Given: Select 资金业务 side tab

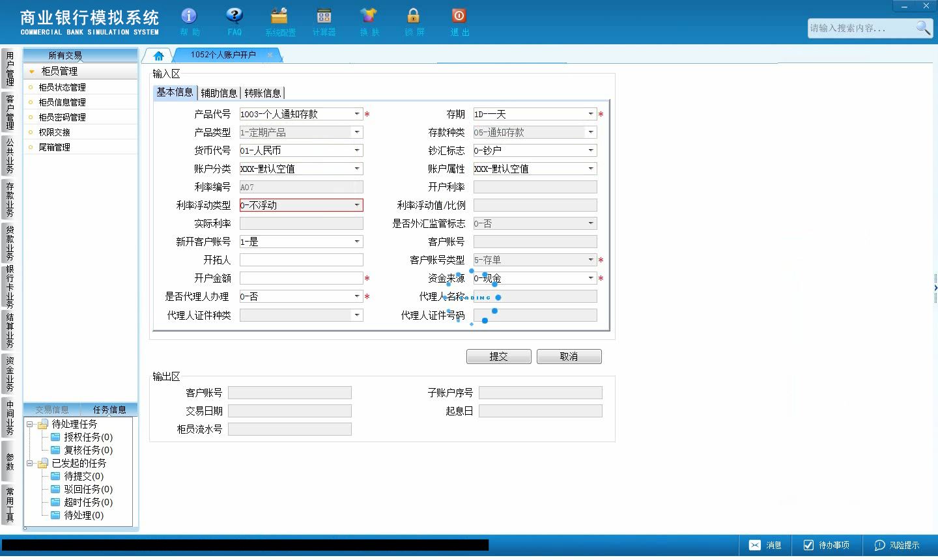Looking at the screenshot, I should (10, 374).
